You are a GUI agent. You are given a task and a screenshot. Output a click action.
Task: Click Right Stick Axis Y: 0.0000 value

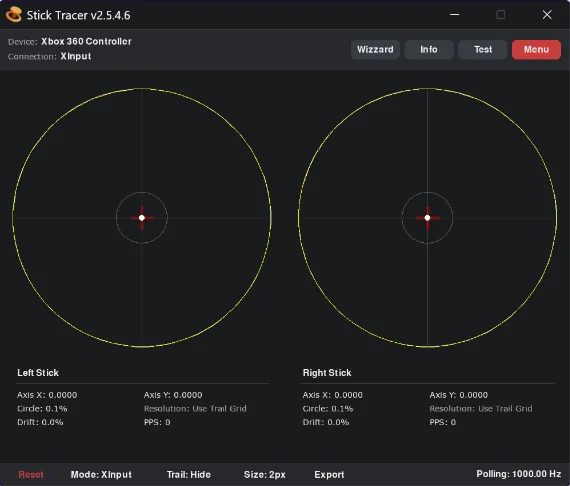point(459,395)
